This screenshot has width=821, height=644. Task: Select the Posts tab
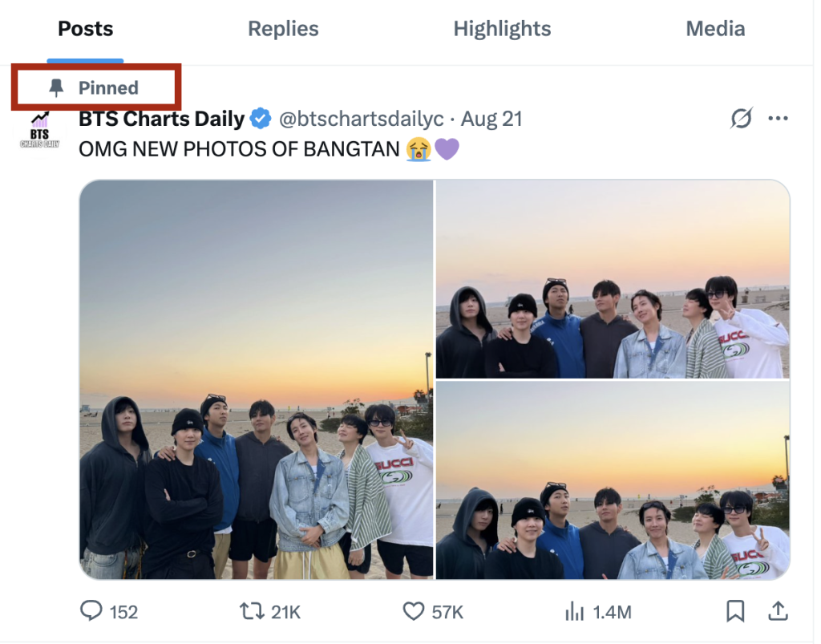point(85,29)
